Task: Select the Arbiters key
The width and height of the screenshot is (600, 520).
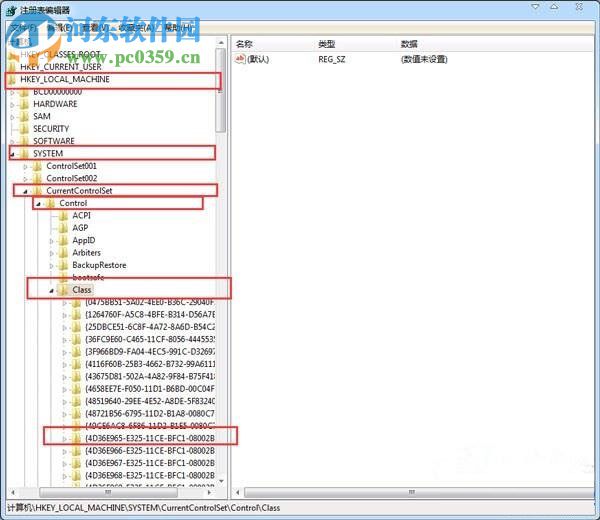Action: (86, 253)
